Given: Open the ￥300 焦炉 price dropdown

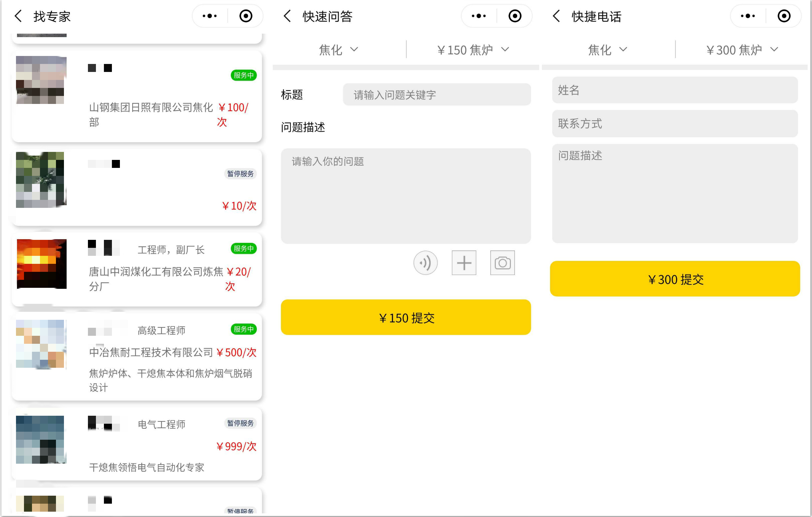Looking at the screenshot, I should [741, 50].
